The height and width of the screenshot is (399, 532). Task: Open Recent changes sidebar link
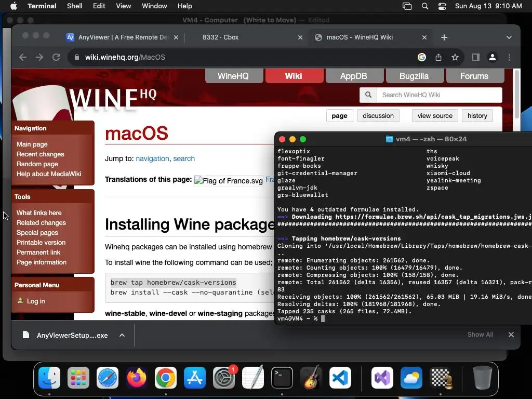pyautogui.click(x=40, y=154)
